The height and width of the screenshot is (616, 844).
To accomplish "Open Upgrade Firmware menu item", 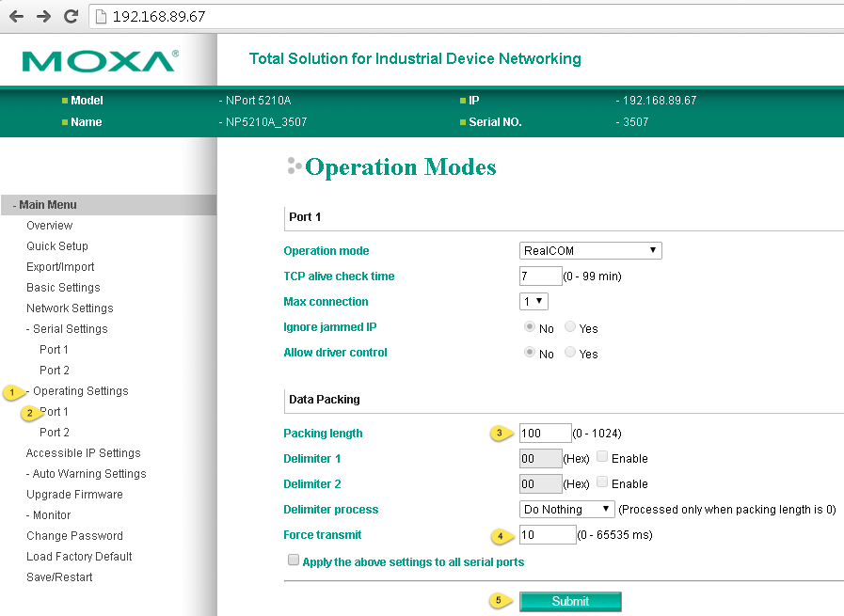I will coord(75,495).
